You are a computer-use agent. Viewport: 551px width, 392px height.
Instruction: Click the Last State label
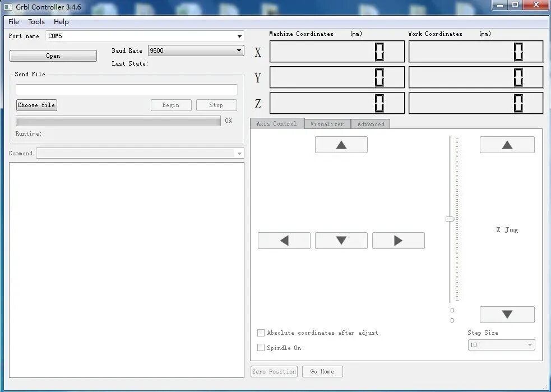point(130,63)
